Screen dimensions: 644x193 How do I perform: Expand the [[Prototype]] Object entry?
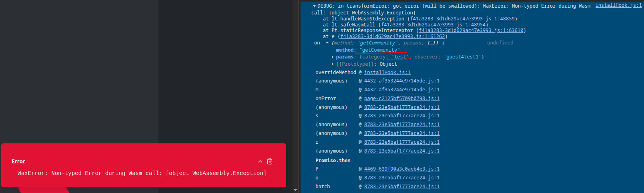tap(333, 64)
